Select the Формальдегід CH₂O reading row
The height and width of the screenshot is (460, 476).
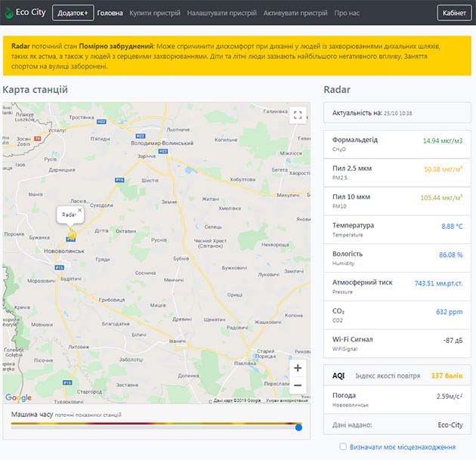click(x=397, y=144)
